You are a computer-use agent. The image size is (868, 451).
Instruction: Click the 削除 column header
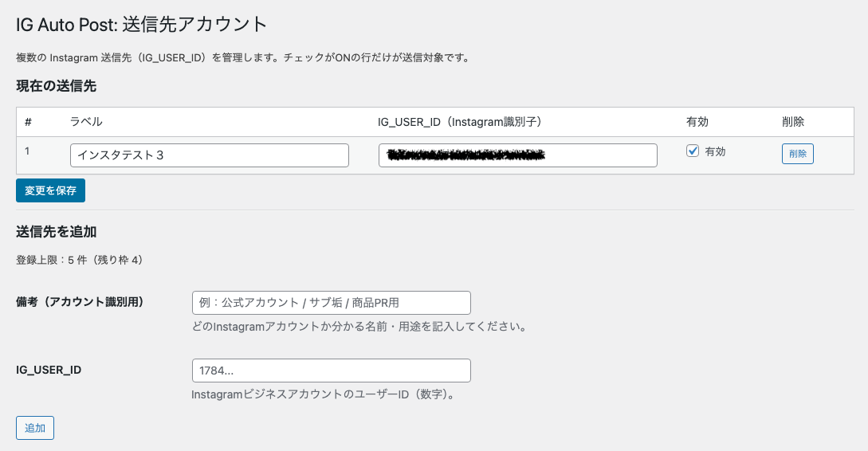(x=793, y=122)
